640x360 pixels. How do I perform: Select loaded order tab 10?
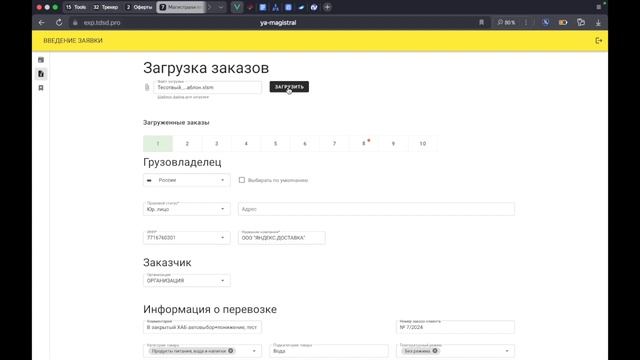coord(422,144)
